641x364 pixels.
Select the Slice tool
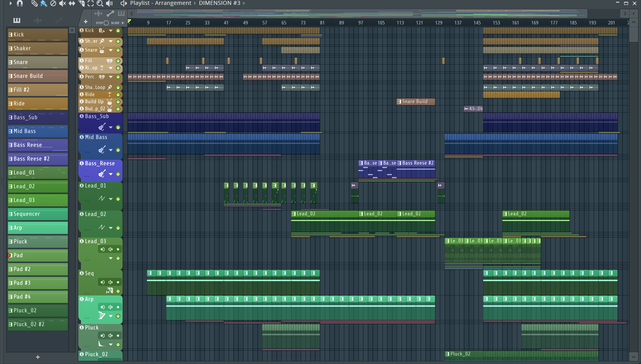coord(81,3)
